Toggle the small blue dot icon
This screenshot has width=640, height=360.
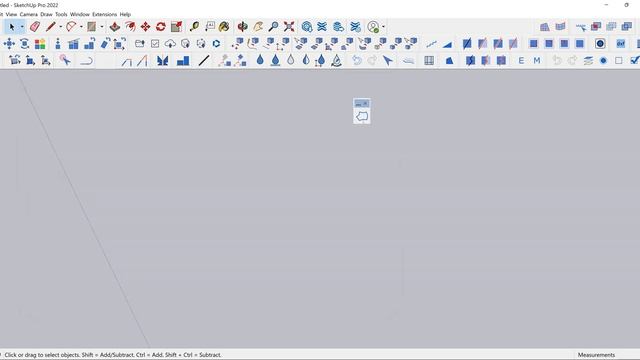tap(603, 61)
